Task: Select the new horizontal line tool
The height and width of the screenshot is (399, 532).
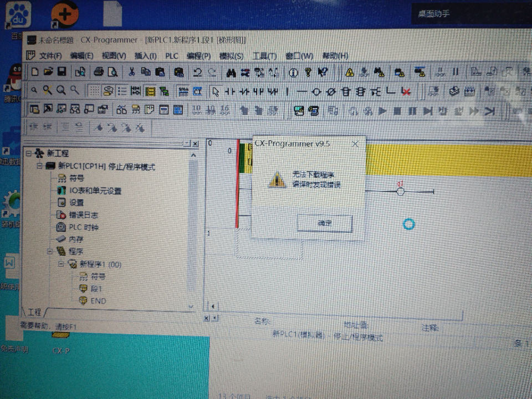Action: (301, 91)
